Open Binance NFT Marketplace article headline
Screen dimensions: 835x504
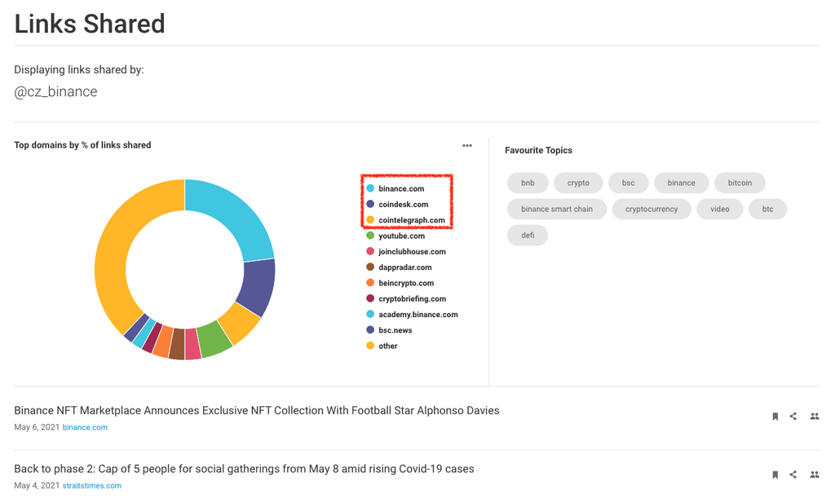coord(256,411)
